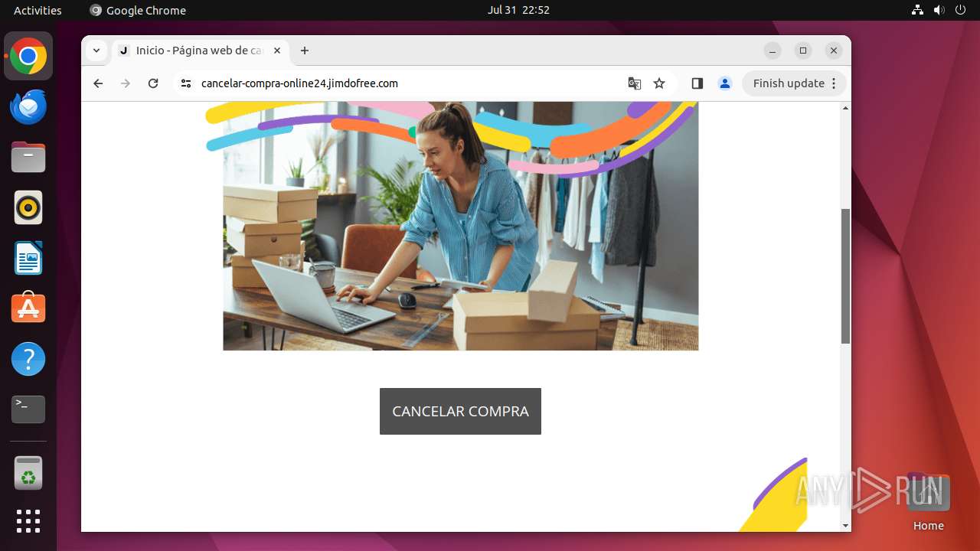The image size is (980, 551).
Task: Go back using the browser back arrow
Action: pos(98,83)
